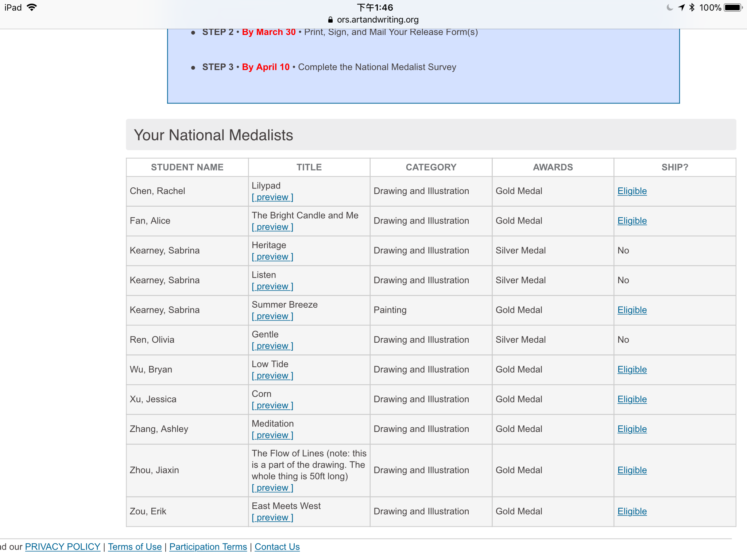Click the Contact Us link

(277, 547)
